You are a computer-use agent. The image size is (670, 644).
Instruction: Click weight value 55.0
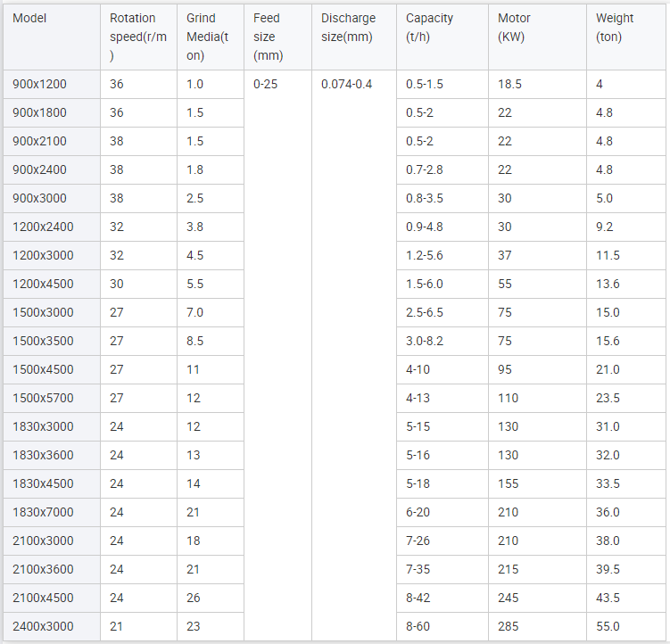pos(608,626)
